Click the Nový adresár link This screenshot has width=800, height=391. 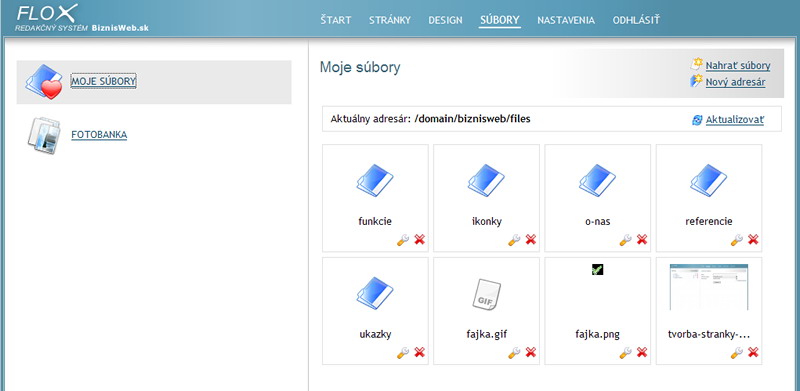pyautogui.click(x=735, y=82)
